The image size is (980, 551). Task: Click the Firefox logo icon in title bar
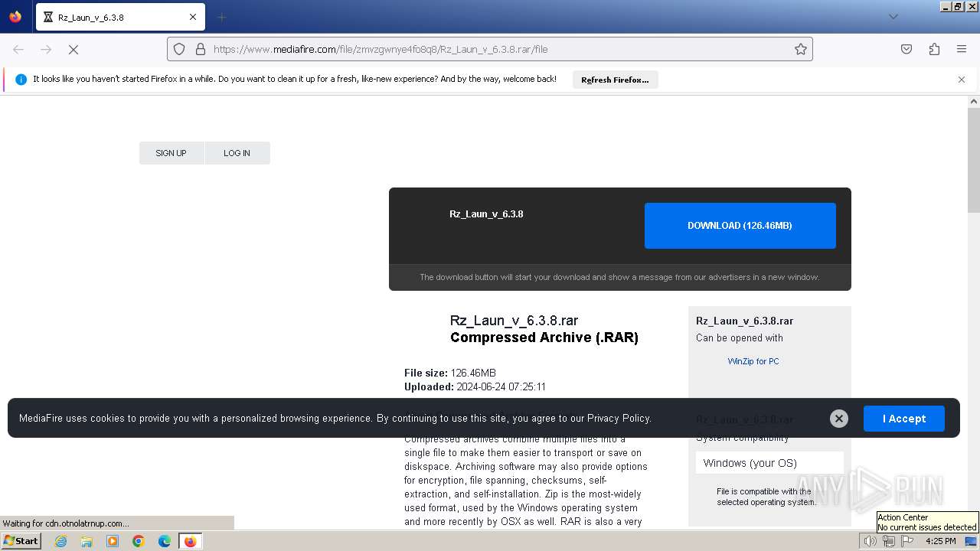pos(15,16)
